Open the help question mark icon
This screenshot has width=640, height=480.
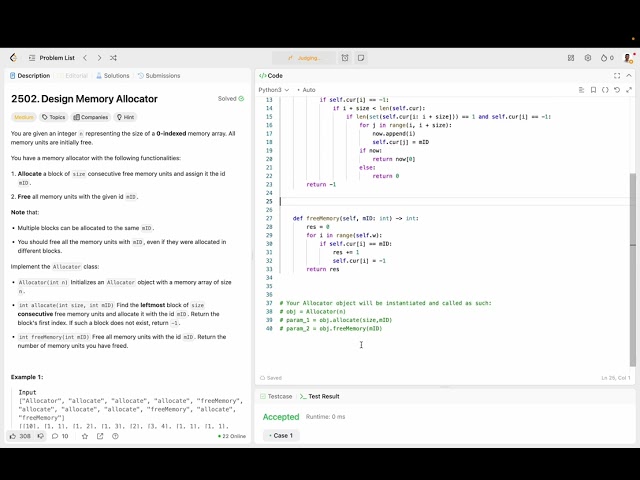click(x=116, y=436)
